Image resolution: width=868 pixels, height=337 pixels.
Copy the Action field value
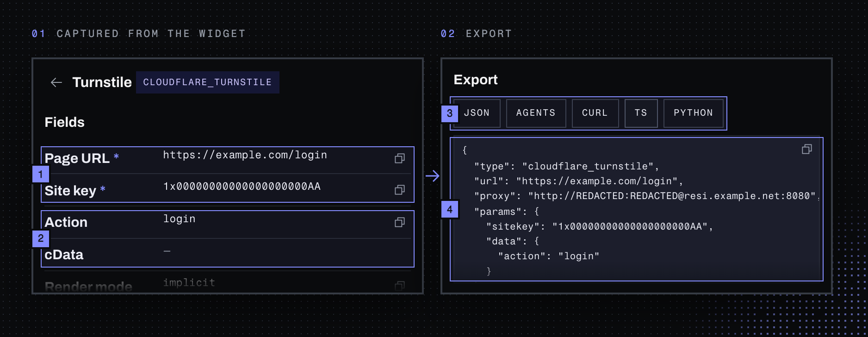click(x=400, y=222)
